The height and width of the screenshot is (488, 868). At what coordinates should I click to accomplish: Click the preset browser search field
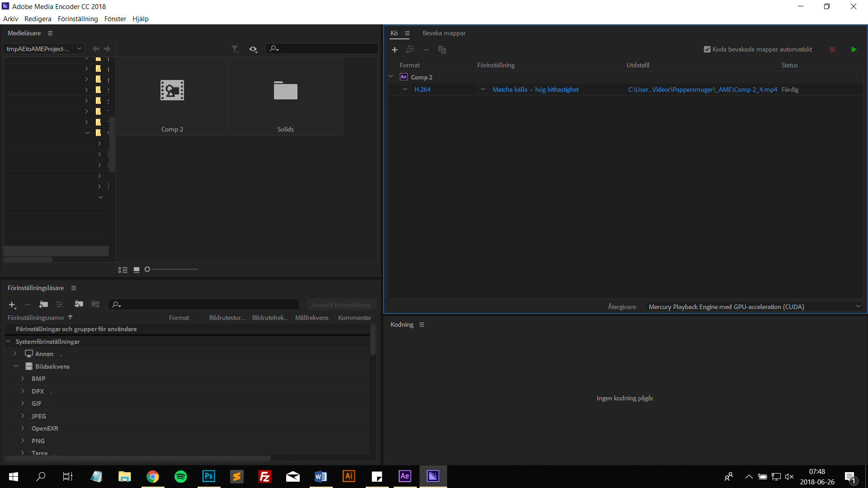pos(204,305)
